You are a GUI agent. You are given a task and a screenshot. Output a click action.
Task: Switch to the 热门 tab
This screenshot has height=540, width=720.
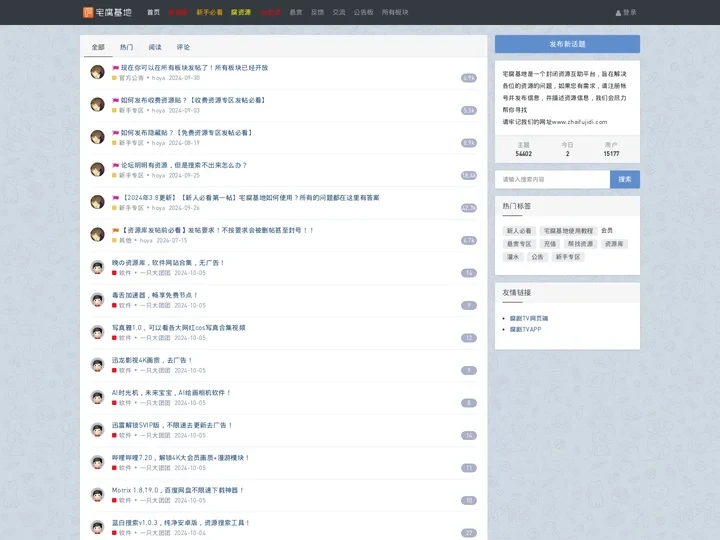pyautogui.click(x=126, y=47)
